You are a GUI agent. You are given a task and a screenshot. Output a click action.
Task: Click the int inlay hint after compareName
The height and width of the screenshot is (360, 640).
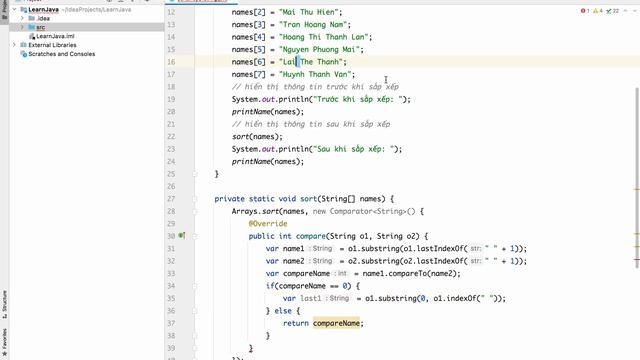340,273
